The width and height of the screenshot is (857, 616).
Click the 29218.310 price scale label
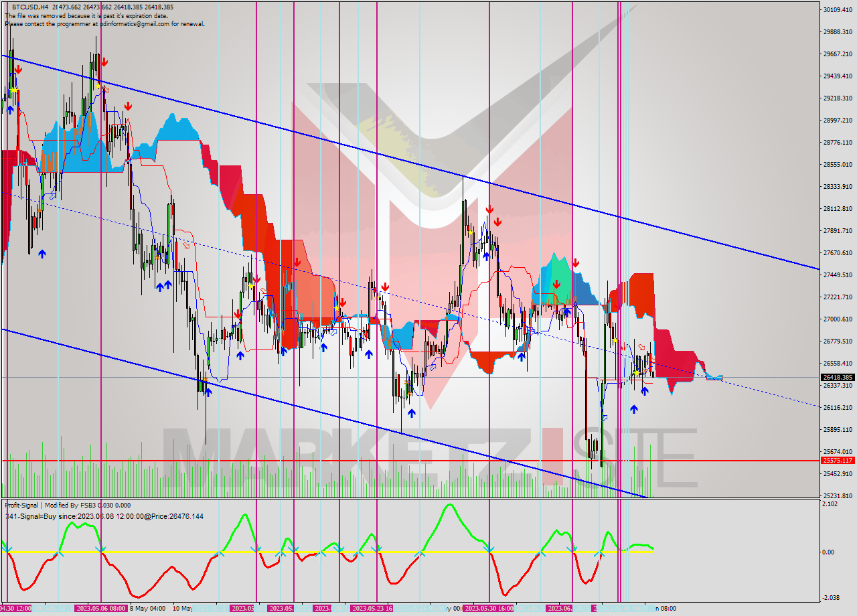point(838,98)
